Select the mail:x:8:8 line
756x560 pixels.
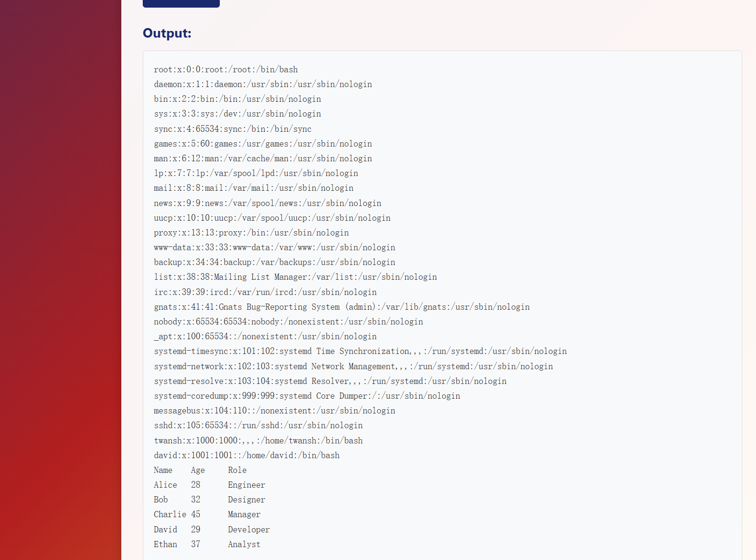[254, 188]
